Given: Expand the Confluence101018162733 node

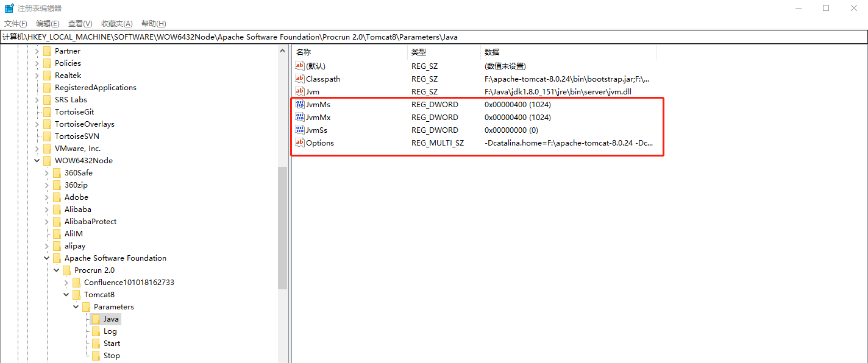Looking at the screenshot, I should (x=66, y=282).
